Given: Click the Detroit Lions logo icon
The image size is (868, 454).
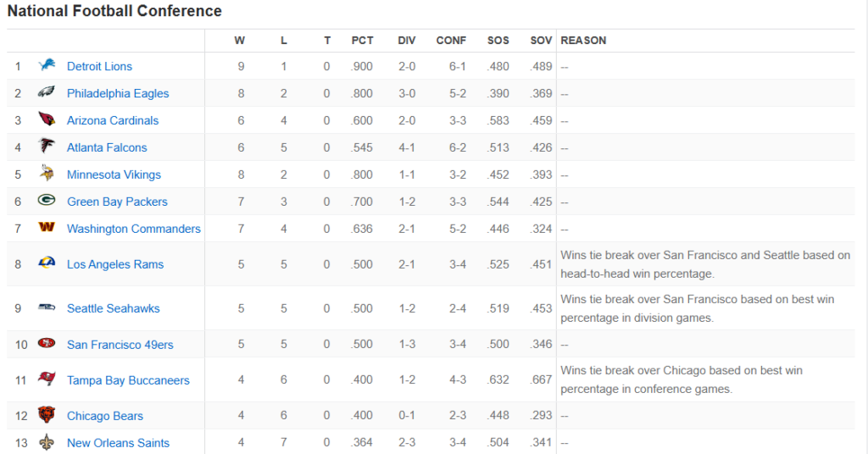Looking at the screenshot, I should pyautogui.click(x=47, y=65).
